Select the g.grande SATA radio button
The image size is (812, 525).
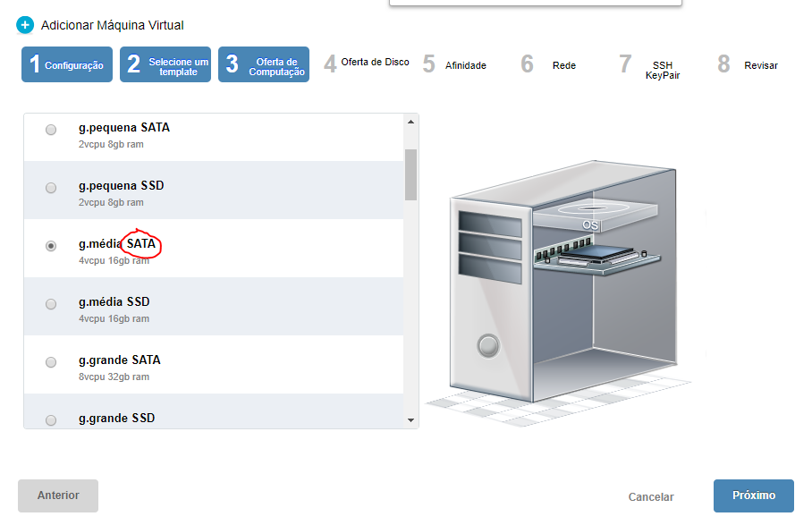[51, 362]
